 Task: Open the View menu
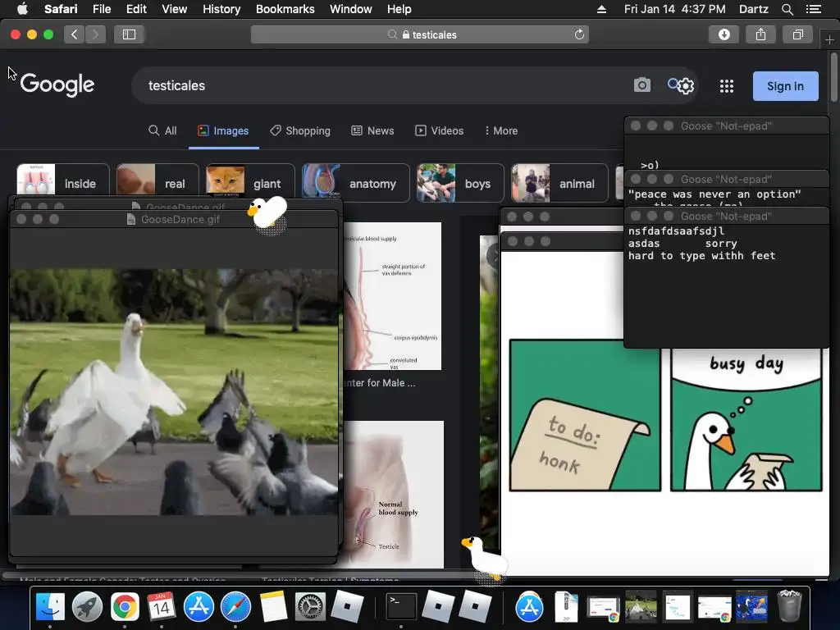pos(174,9)
